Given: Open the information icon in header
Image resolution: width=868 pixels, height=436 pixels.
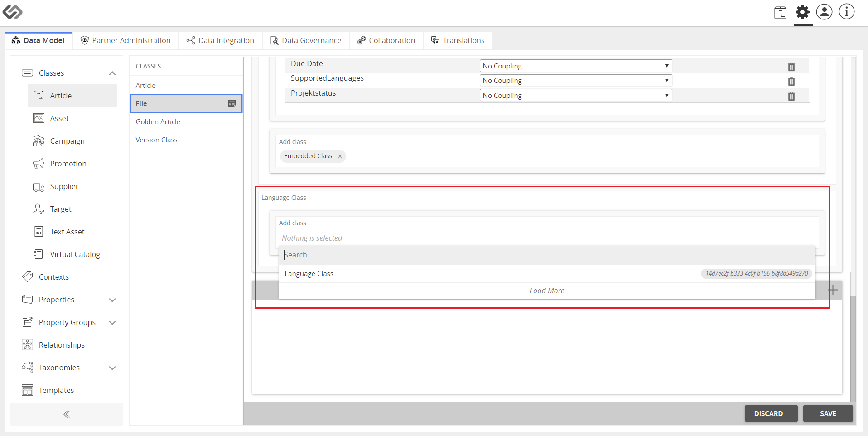Looking at the screenshot, I should 846,12.
